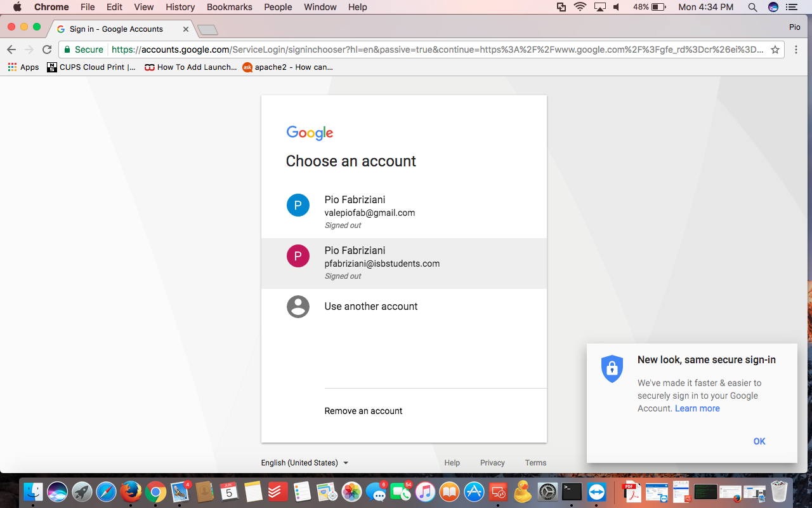Open the Trash in the dock

(779, 492)
